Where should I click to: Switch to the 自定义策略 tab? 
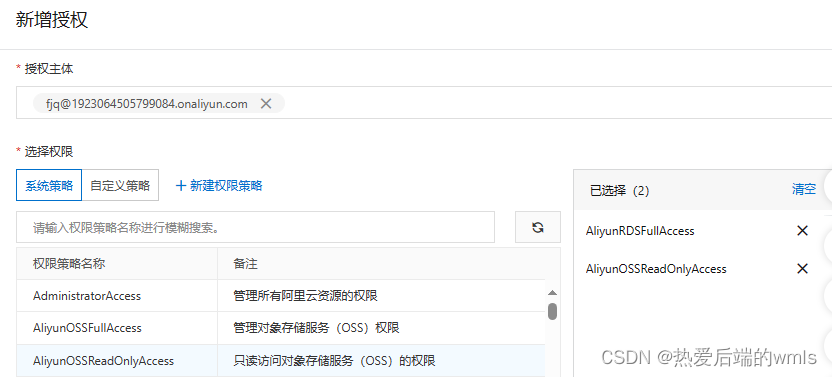[120, 185]
